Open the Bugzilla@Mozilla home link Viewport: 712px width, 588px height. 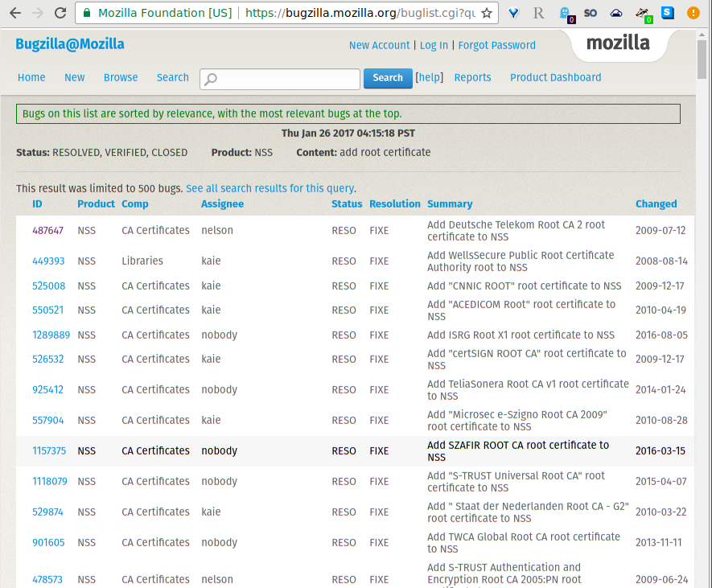pyautogui.click(x=70, y=44)
